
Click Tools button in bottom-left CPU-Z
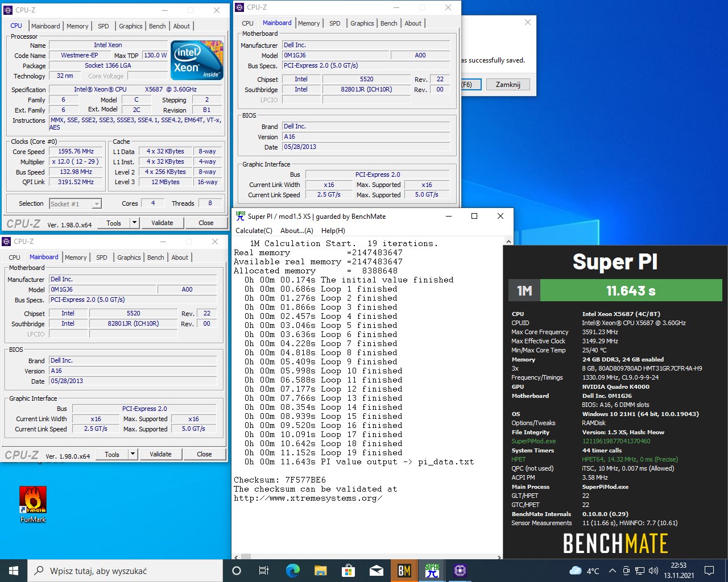tap(112, 454)
